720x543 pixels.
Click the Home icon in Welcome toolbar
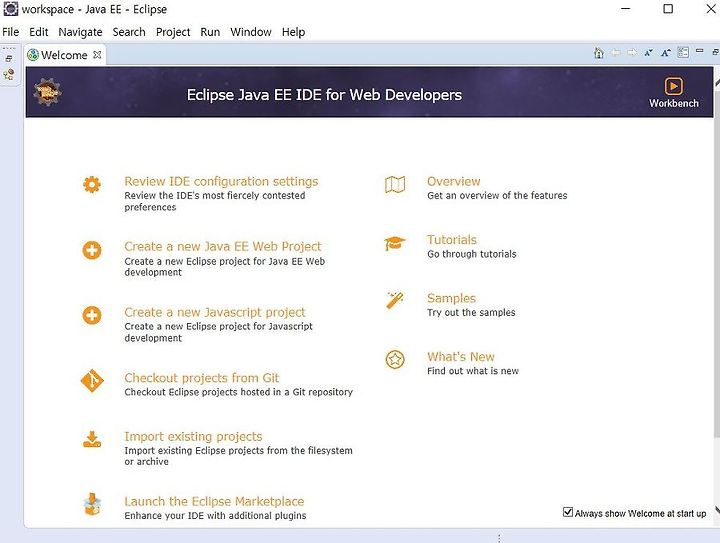coord(599,53)
